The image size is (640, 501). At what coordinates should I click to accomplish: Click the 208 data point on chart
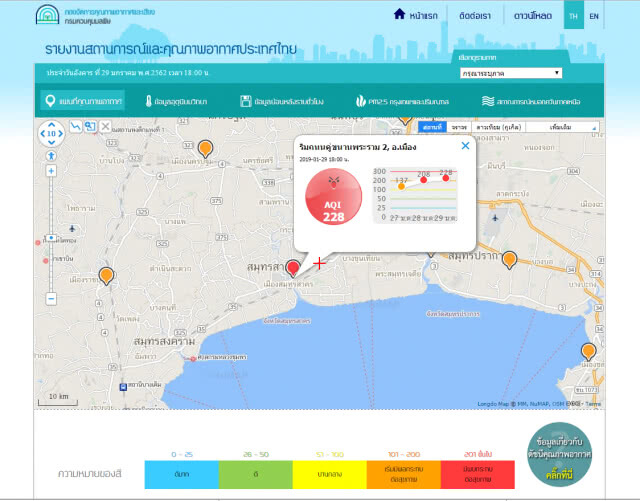tap(424, 180)
